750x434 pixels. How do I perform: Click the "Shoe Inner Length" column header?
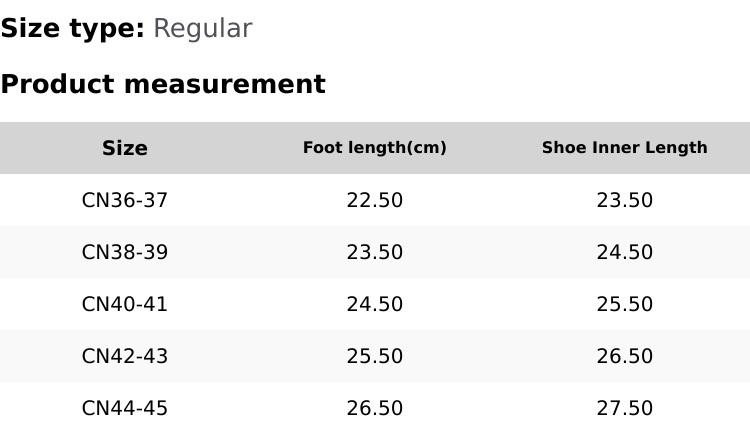[x=625, y=148]
